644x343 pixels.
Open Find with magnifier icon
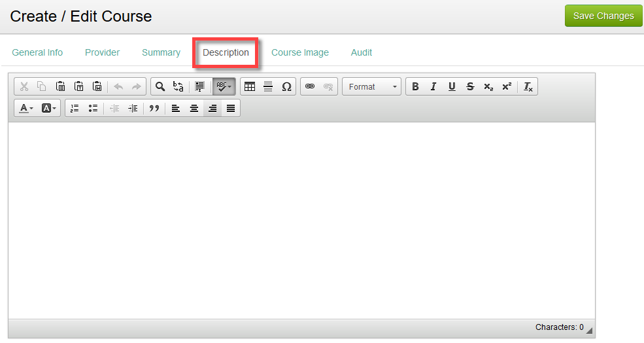(x=160, y=87)
